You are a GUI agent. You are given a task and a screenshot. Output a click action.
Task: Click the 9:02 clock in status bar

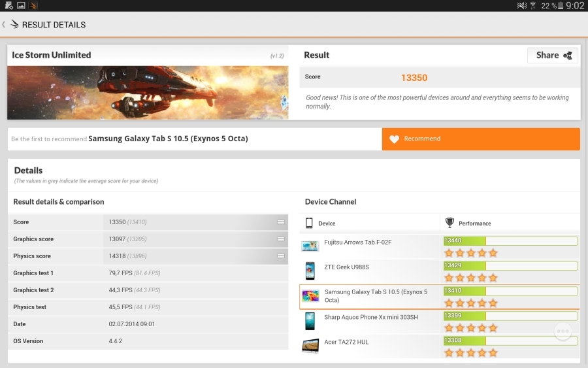575,5
